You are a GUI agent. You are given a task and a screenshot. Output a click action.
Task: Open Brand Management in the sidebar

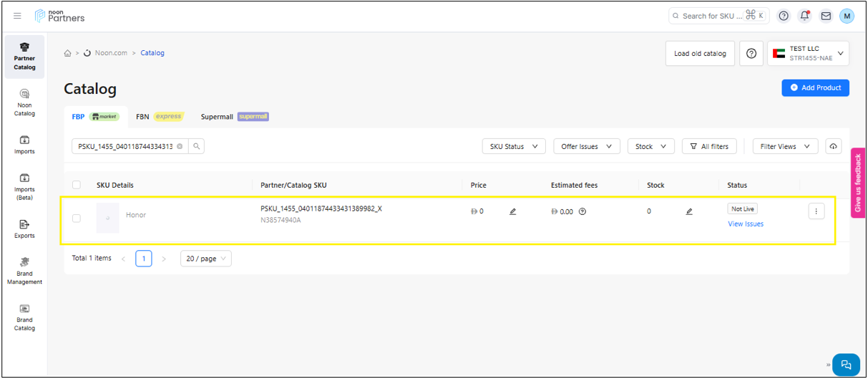24,271
